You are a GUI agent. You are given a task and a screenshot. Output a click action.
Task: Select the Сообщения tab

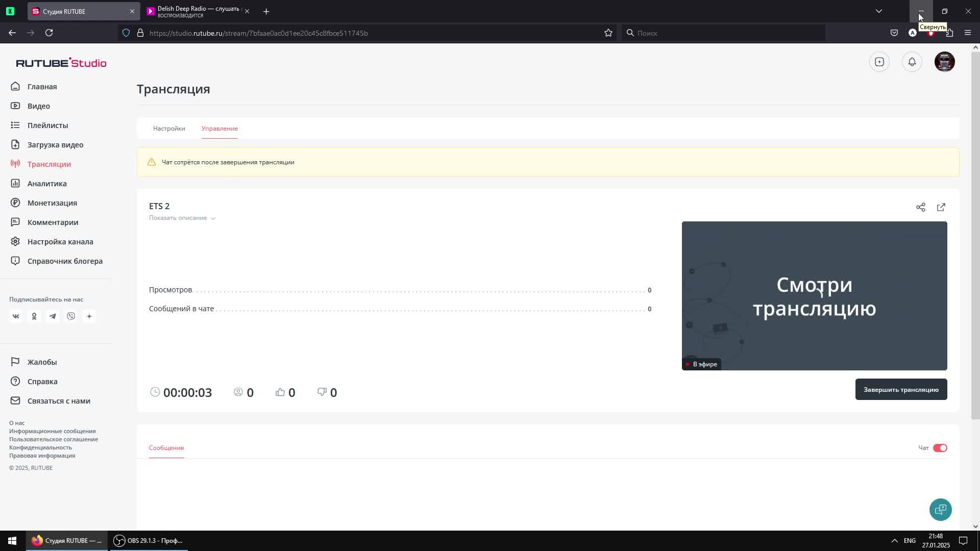(166, 448)
